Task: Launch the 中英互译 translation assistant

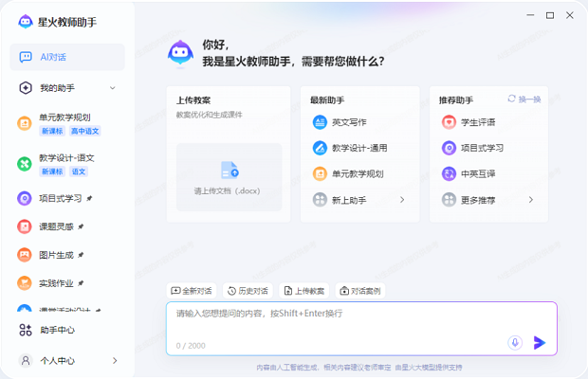Action: (x=477, y=174)
